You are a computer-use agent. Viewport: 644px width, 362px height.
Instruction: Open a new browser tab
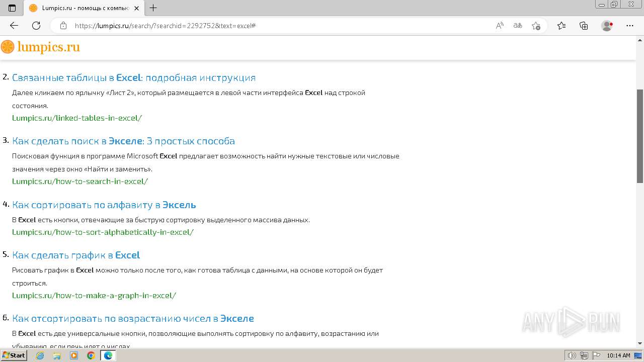click(153, 8)
